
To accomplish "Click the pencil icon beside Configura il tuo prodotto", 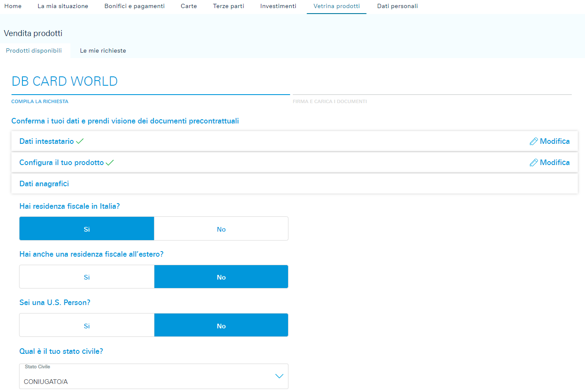I will point(534,162).
